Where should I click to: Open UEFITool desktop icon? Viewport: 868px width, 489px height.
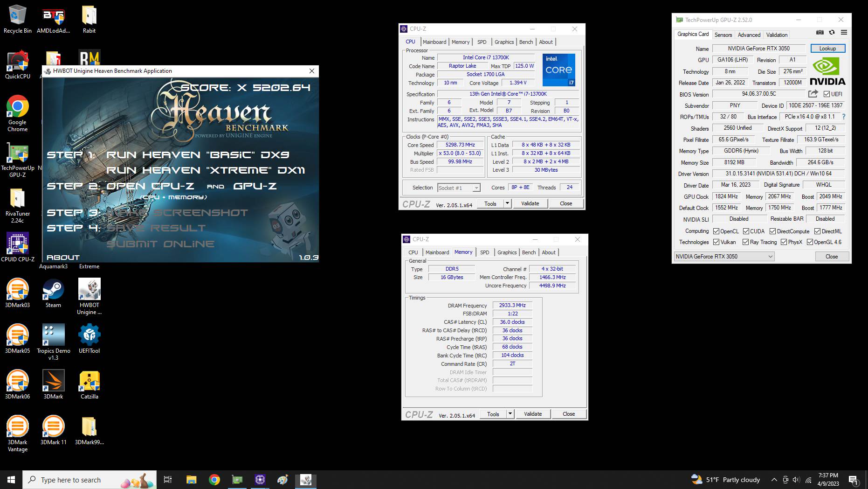click(x=89, y=339)
